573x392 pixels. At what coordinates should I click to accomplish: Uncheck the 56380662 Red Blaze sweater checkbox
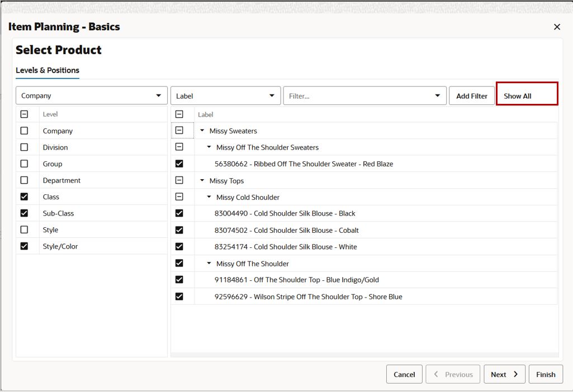[x=179, y=164]
